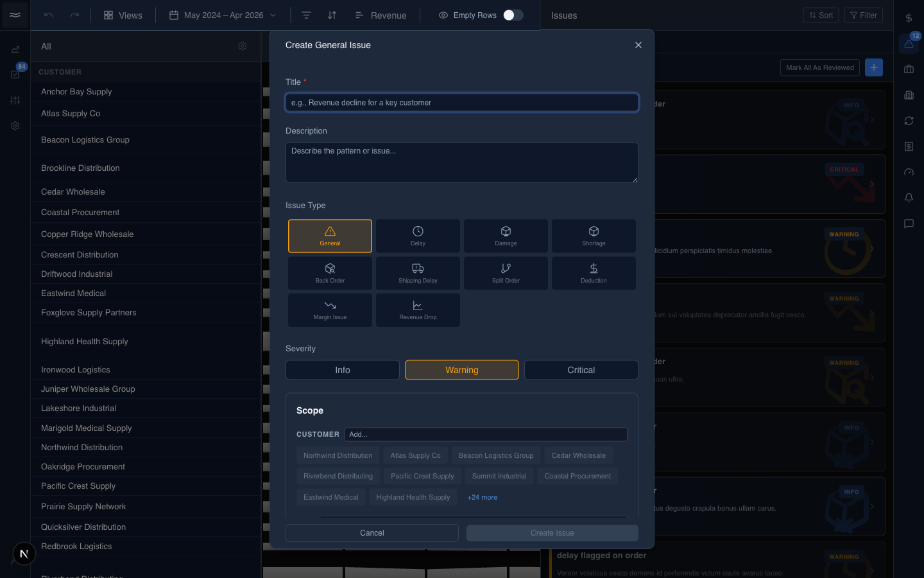Select the All row in customer list

[x=146, y=46]
